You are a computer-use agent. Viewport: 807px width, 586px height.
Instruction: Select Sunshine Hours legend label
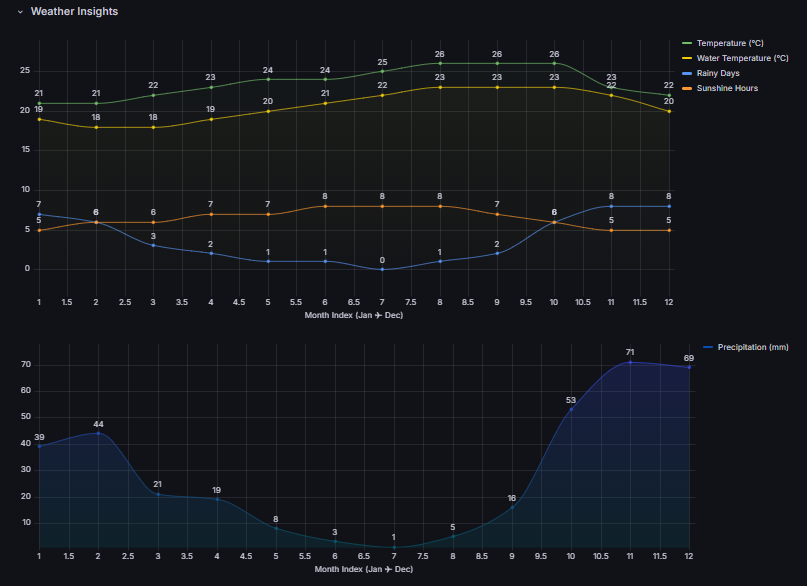(x=727, y=88)
